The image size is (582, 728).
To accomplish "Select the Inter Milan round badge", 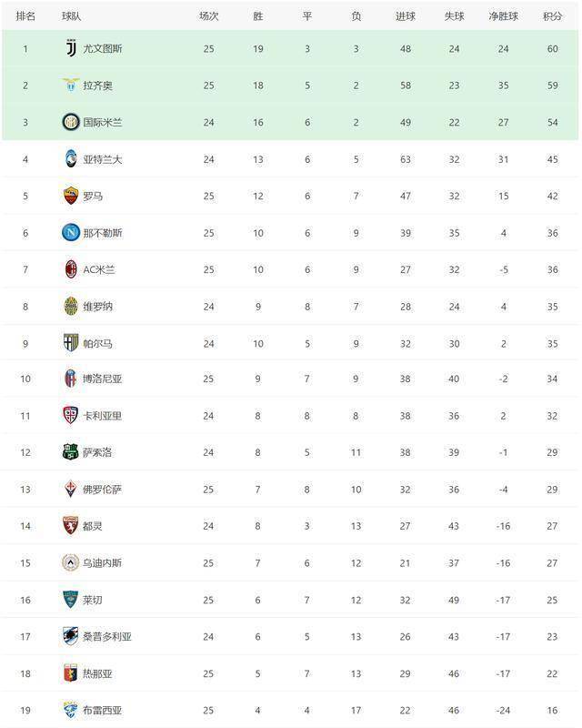I will click(71, 122).
